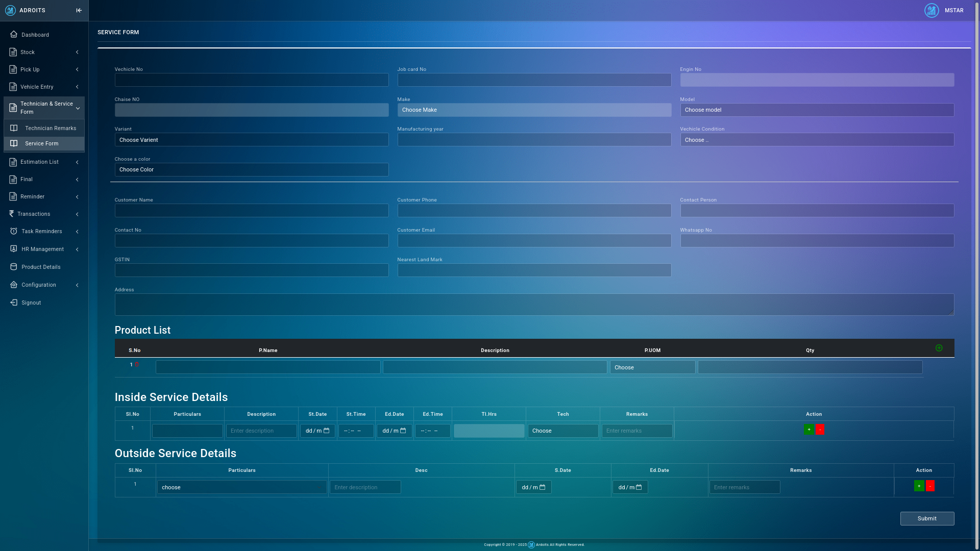Viewport: 980px width, 551px height.
Task: Open the Product Details menu item
Action: click(41, 267)
